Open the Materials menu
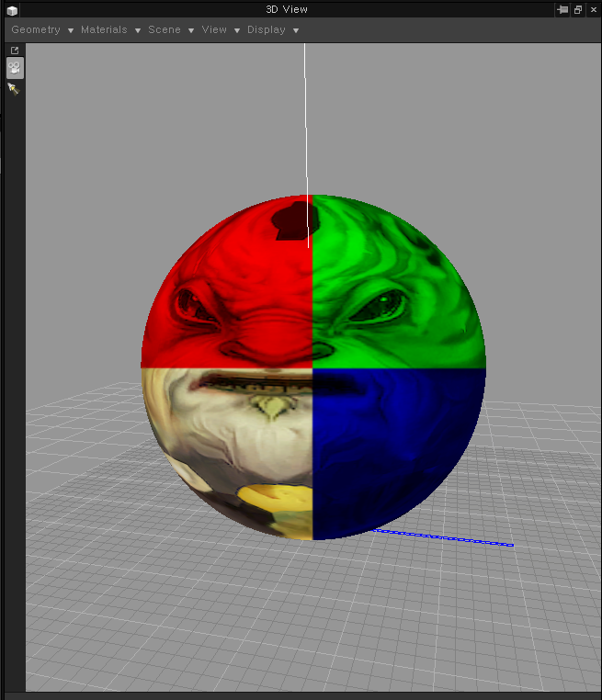The width and height of the screenshot is (602, 700). (111, 30)
